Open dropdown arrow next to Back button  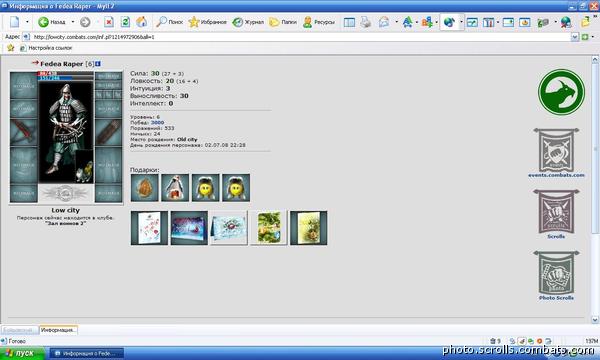click(x=73, y=22)
